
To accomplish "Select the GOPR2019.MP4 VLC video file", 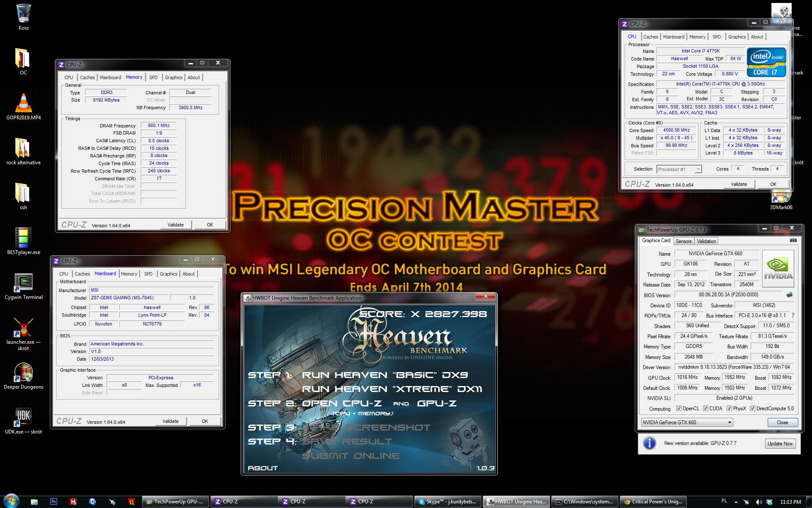I will pyautogui.click(x=23, y=103).
